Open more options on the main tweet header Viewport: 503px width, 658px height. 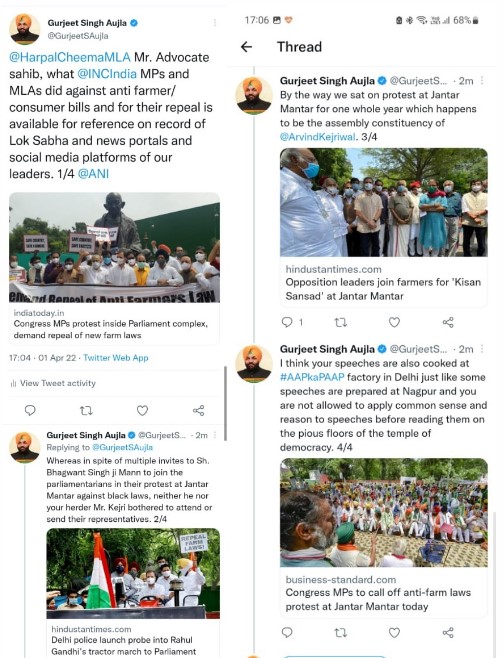(215, 23)
